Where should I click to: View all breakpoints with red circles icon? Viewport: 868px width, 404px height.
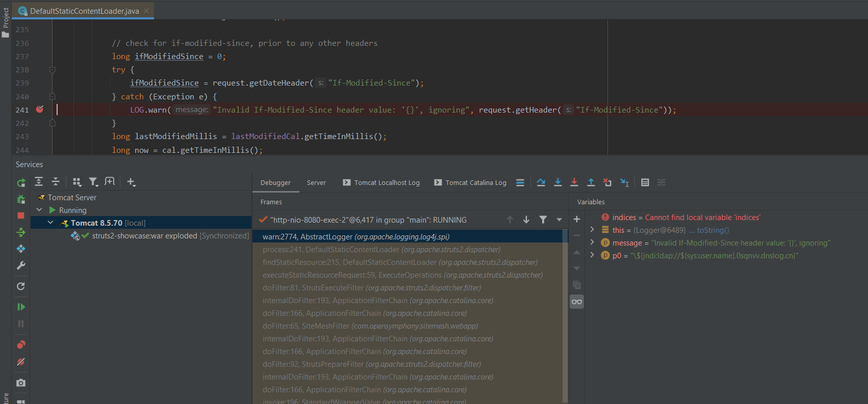click(x=21, y=345)
